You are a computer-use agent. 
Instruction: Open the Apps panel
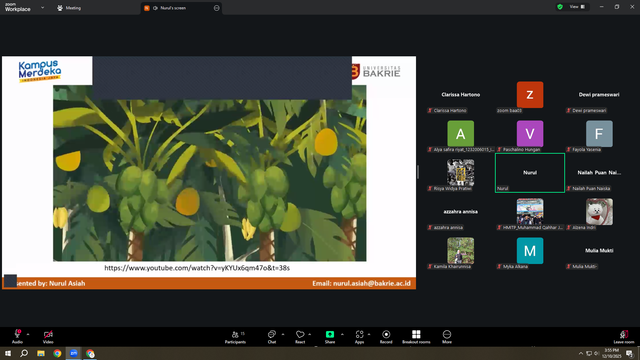point(359,337)
